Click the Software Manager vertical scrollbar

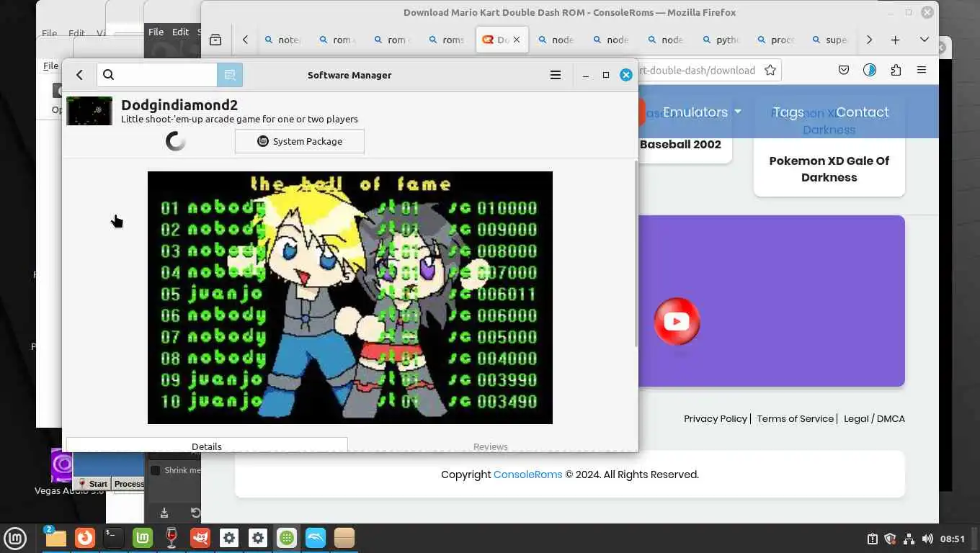[635, 253]
